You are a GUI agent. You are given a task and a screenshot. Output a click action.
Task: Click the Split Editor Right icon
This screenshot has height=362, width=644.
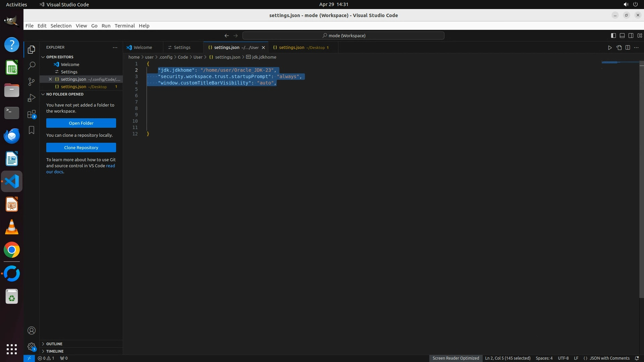[628, 48]
